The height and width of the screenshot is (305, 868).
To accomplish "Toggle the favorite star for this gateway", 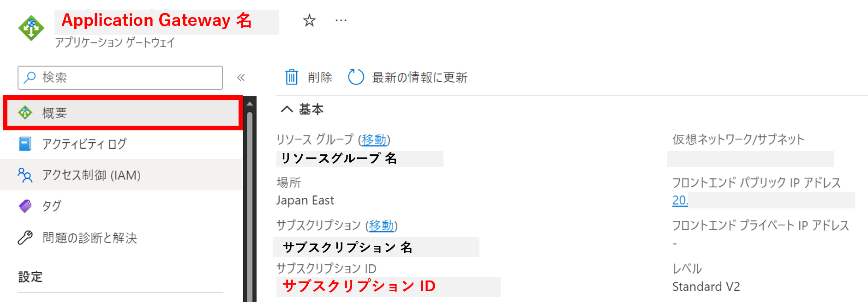I will 309,20.
